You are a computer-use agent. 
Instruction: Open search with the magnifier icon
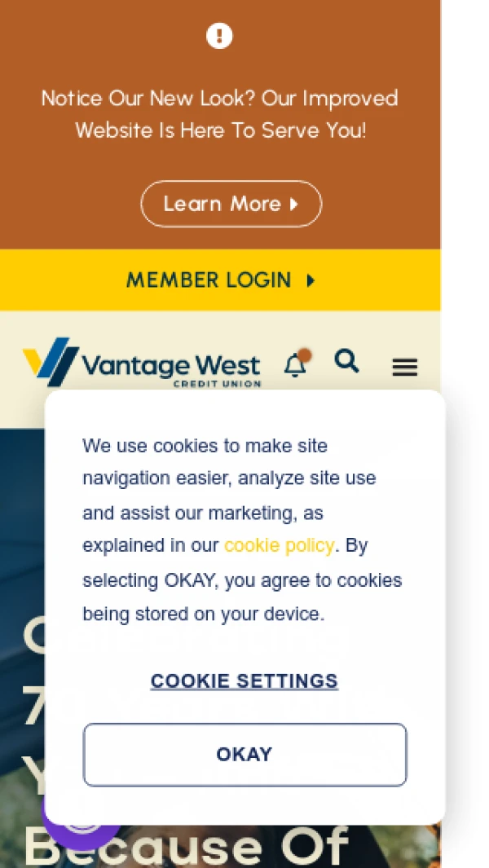point(347,362)
